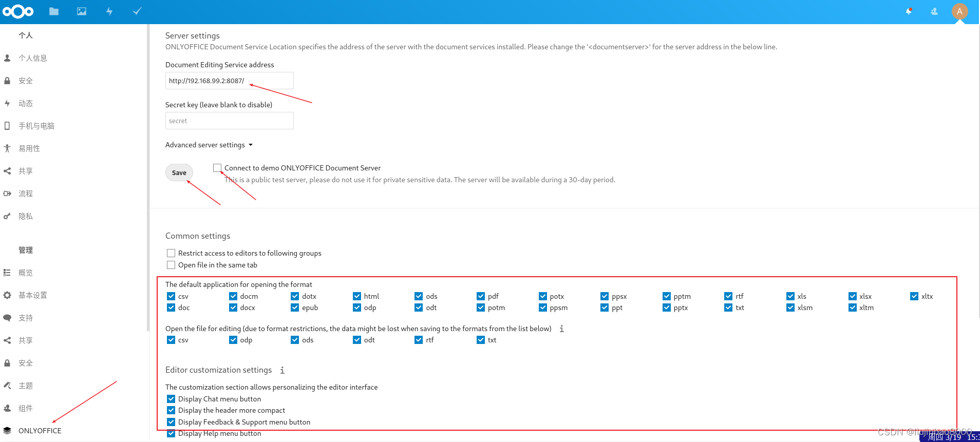The width and height of the screenshot is (980, 442).
Task: Uncheck dotx default format checkbox
Action: click(295, 296)
